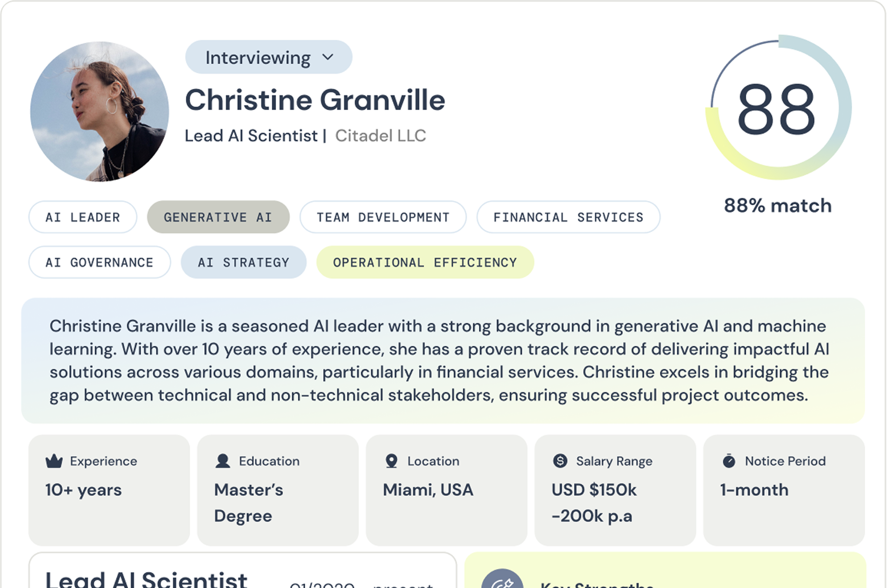Open the Lead AI Scientist experience card
The width and height of the screenshot is (887, 588).
point(243,571)
